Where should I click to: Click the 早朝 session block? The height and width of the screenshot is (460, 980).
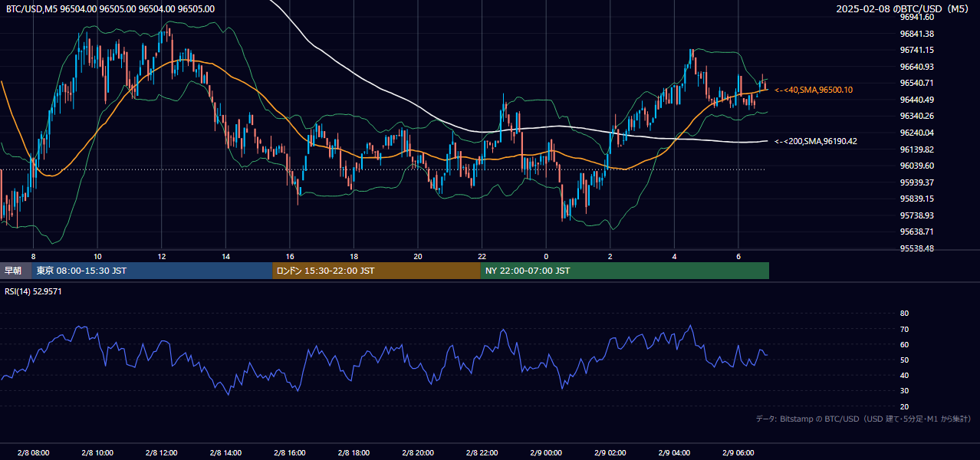[15, 271]
